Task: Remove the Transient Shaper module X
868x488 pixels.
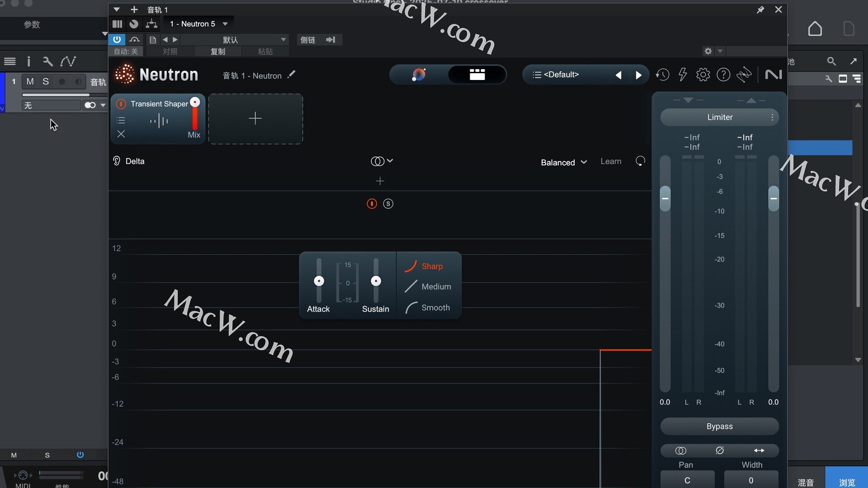Action: (x=121, y=134)
